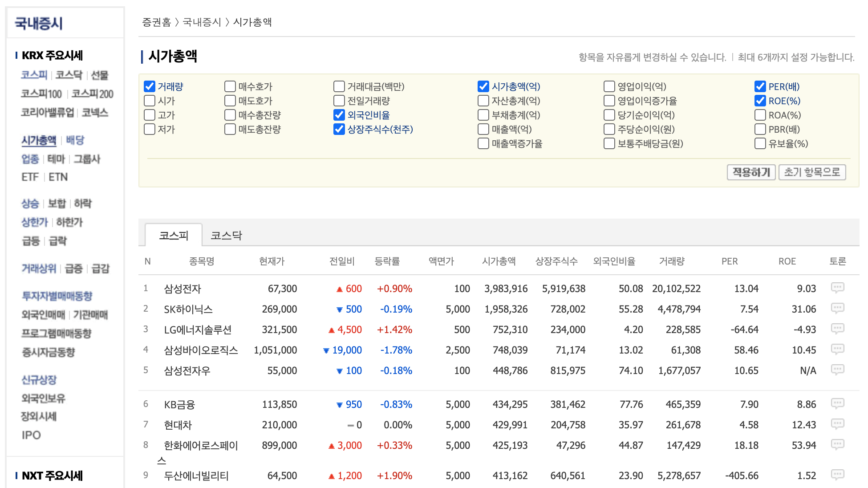The width and height of the screenshot is (868, 488).
Task: Switch to the 코스닥 tab
Action: point(226,235)
